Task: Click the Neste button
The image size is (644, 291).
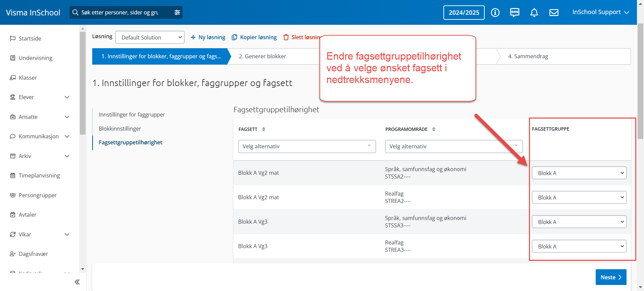Action: click(611, 277)
